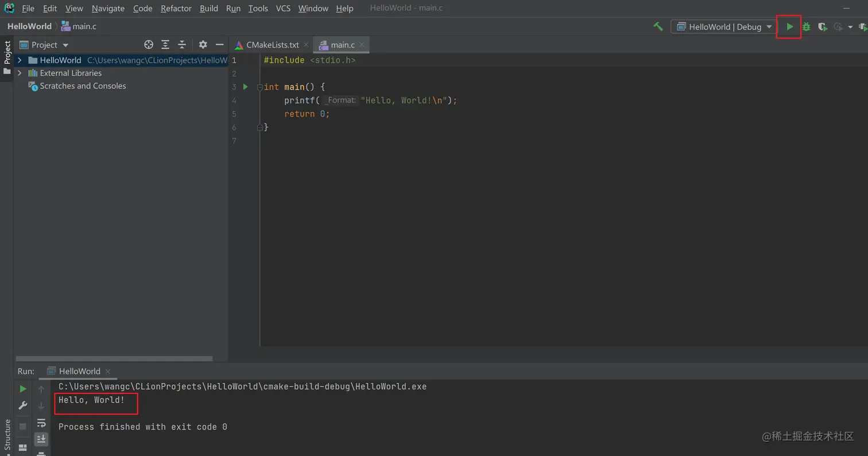Open the Run menu

[x=233, y=8]
